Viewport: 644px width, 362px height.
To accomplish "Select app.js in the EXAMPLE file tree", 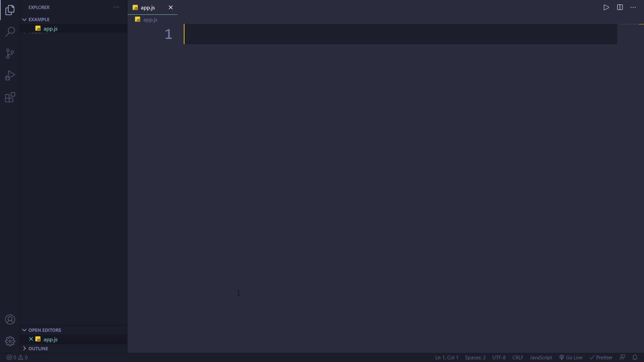I will point(50,29).
